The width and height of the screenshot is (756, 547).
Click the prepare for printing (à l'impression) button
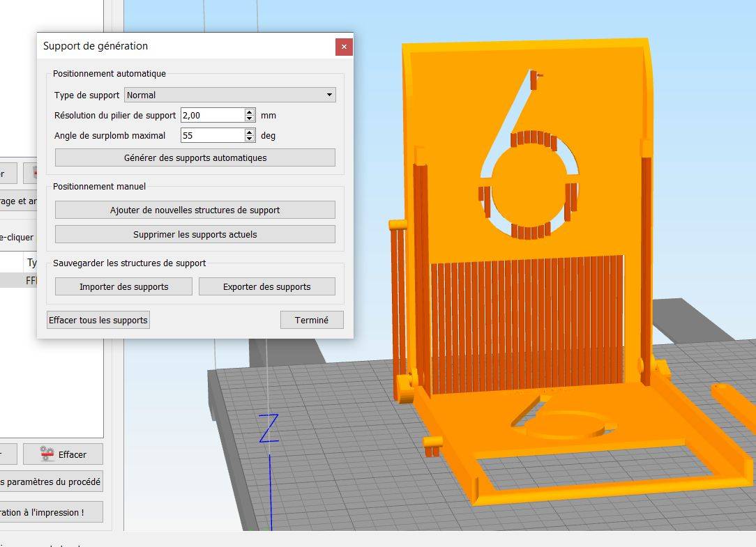50,512
